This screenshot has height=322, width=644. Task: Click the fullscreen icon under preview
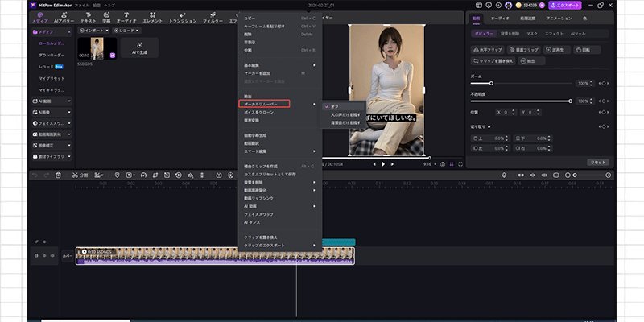[x=460, y=164]
